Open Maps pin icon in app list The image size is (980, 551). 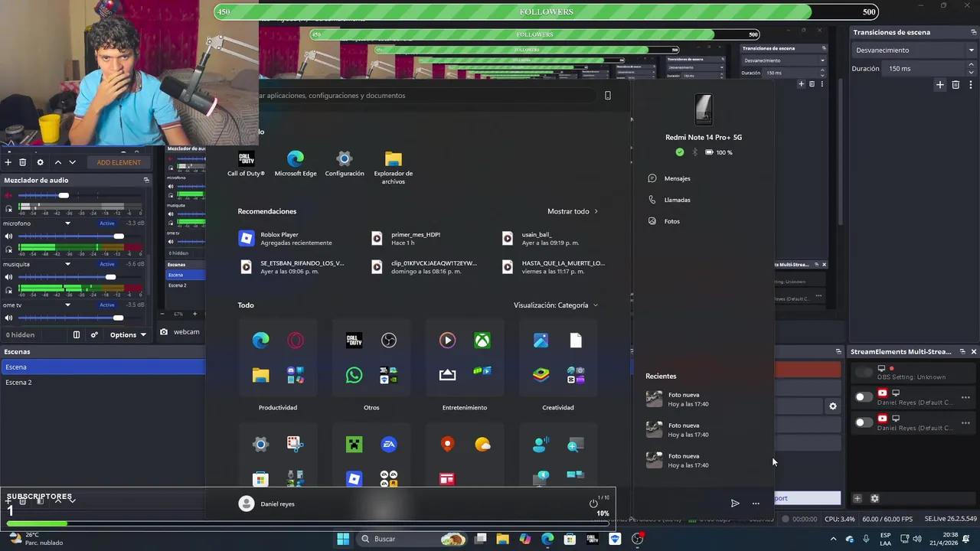coord(447,444)
